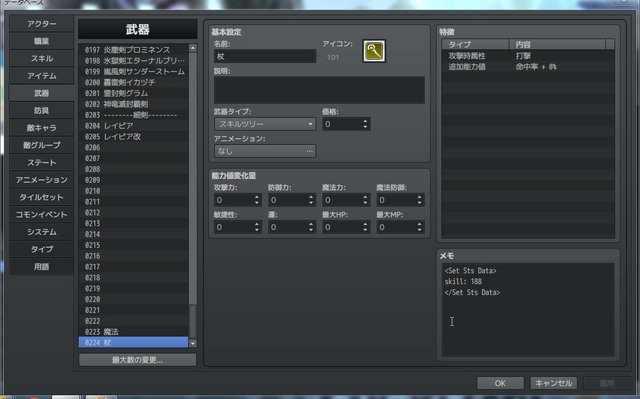Switch to the アイテム tab

(42, 75)
